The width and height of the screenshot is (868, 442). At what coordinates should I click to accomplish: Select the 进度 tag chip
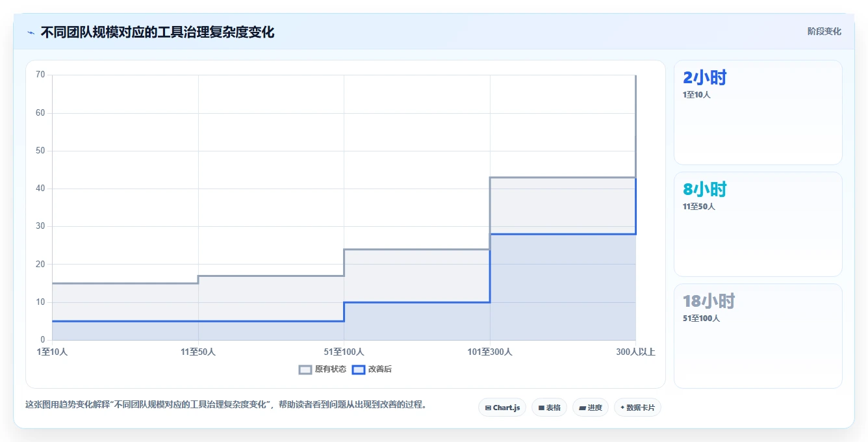pyautogui.click(x=591, y=408)
